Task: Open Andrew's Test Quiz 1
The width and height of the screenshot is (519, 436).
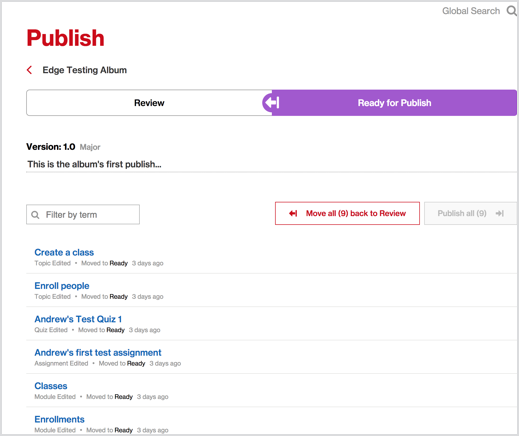Action: tap(78, 319)
